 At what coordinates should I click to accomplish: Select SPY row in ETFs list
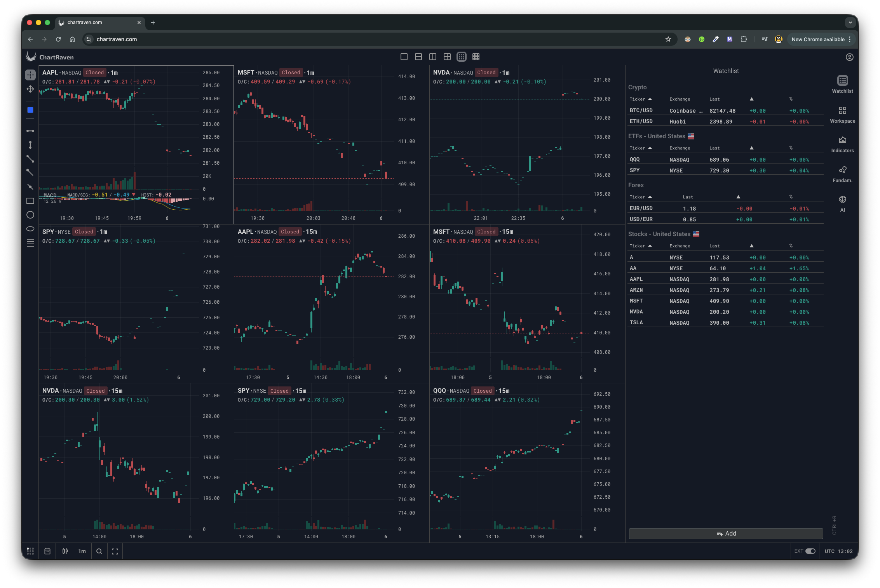(726, 170)
